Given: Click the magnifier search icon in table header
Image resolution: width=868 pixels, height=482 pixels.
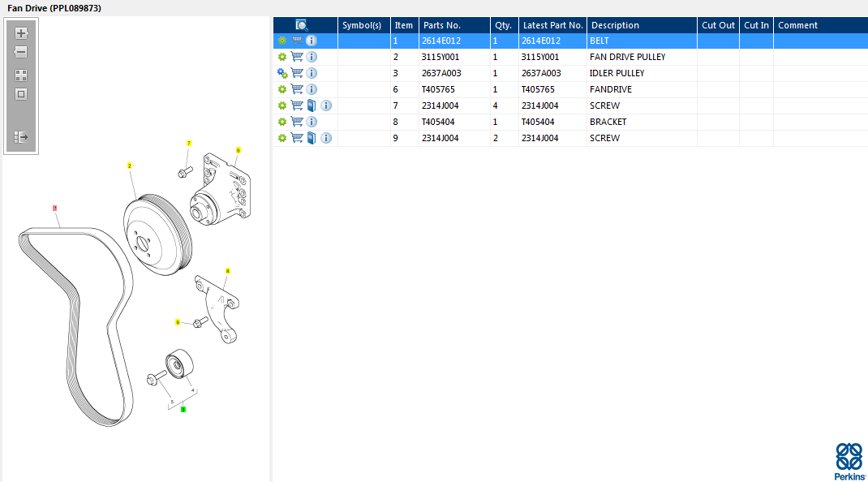Looking at the screenshot, I should click(x=301, y=25).
